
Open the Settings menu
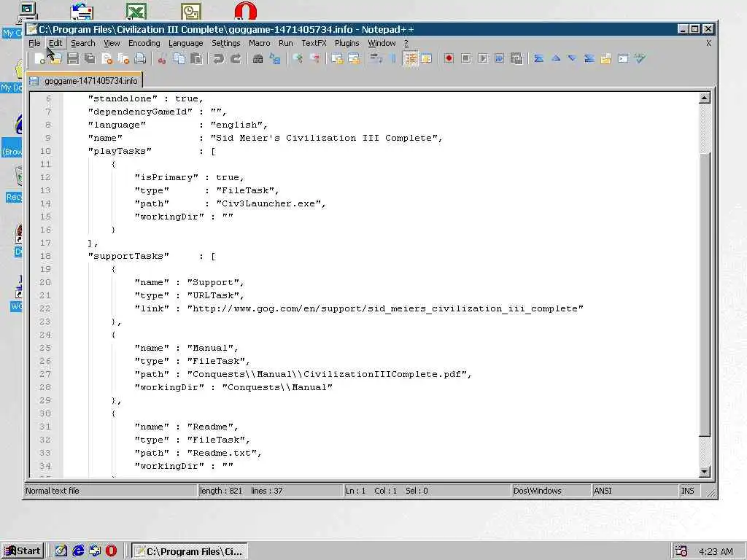226,43
